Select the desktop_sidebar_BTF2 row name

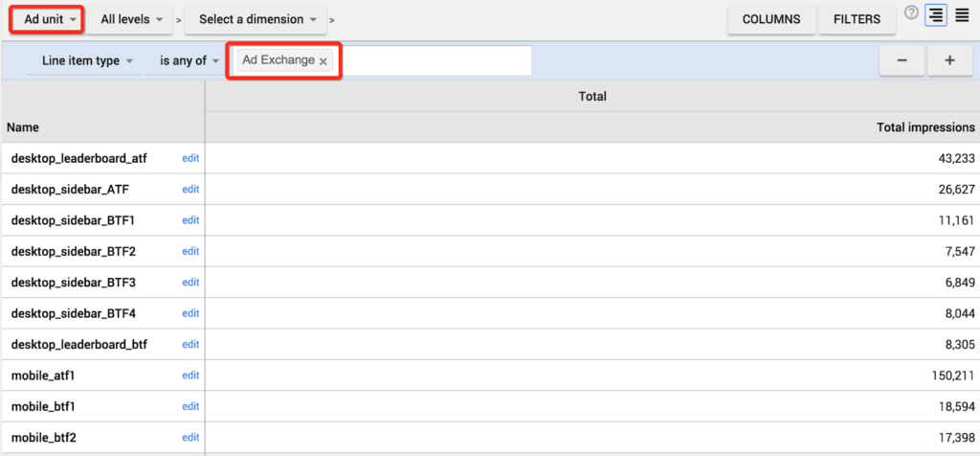pyautogui.click(x=73, y=251)
